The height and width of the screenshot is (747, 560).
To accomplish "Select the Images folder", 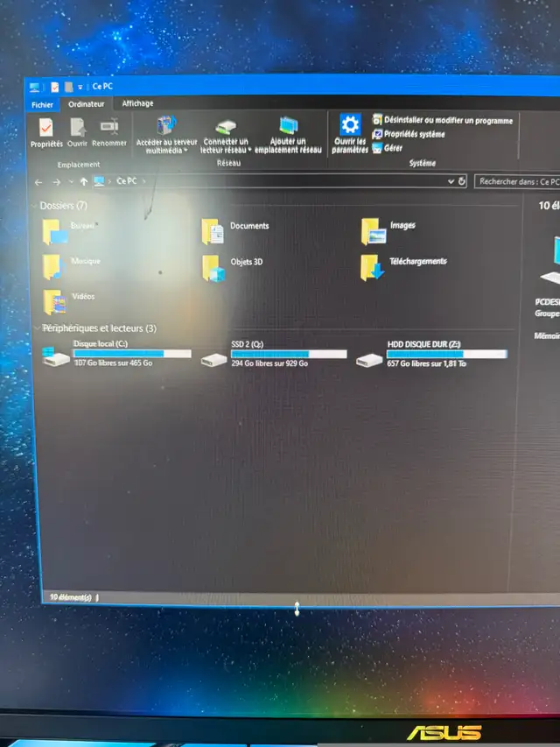I will click(388, 231).
